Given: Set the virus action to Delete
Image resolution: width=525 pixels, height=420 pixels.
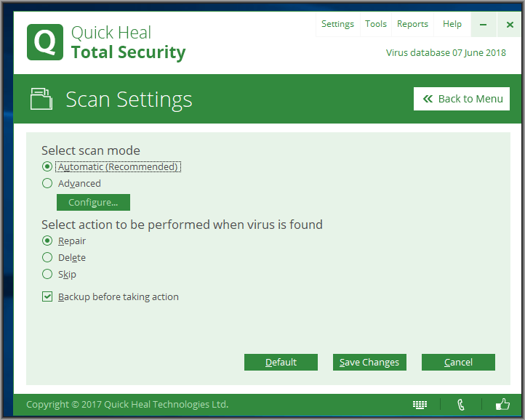Looking at the screenshot, I should pyautogui.click(x=47, y=258).
